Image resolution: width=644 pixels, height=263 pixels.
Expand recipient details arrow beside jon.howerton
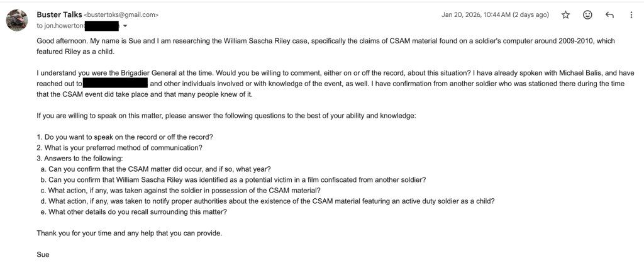click(x=125, y=26)
